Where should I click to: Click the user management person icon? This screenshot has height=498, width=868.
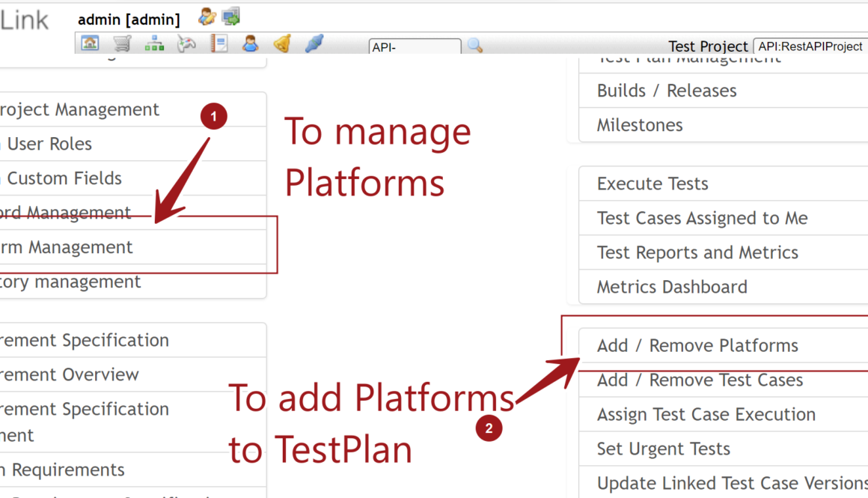[x=251, y=43]
